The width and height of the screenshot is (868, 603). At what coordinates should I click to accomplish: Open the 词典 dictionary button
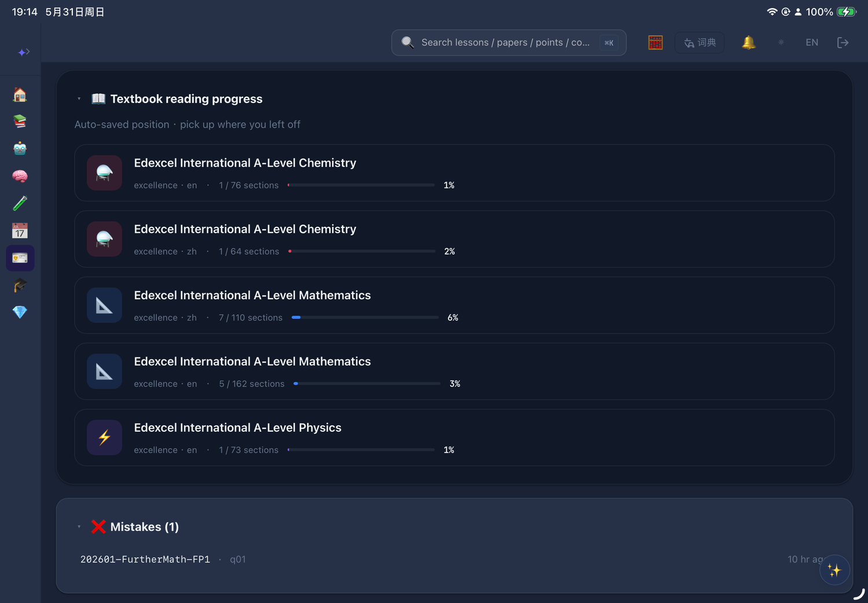point(700,42)
